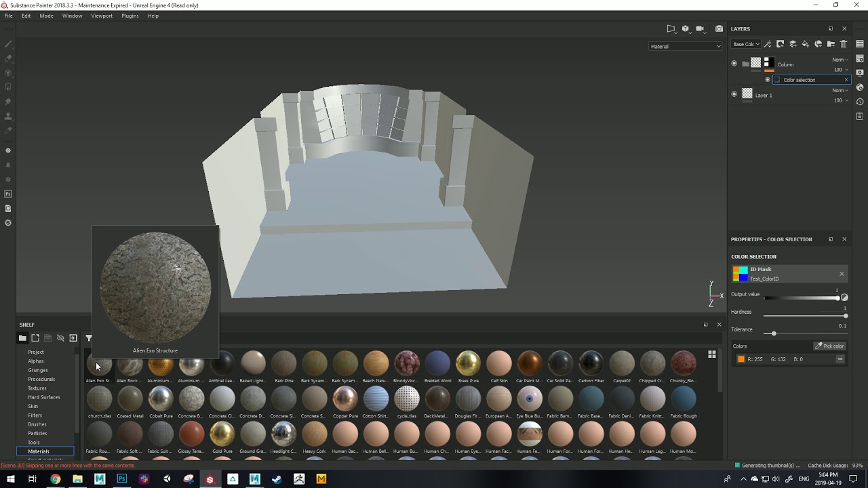868x488 pixels.
Task: Click shelf folder view icon
Action: click(x=22, y=338)
